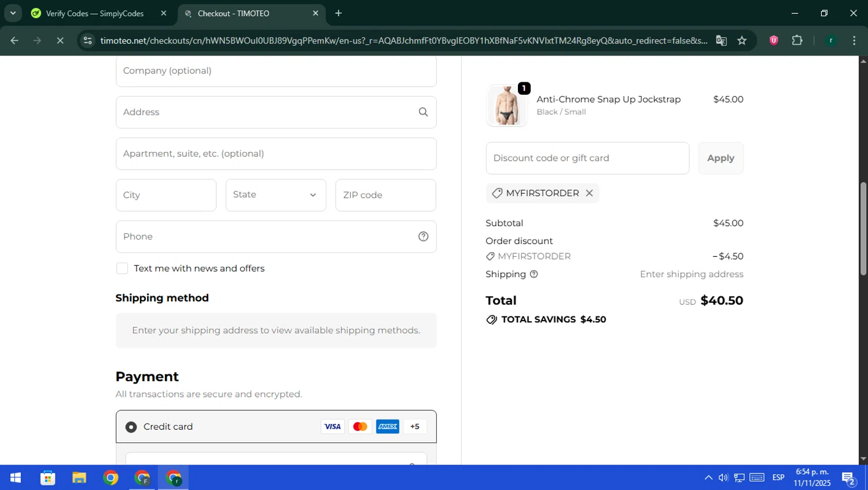Bookmark this page with star icon
The width and height of the screenshot is (868, 490).
(742, 40)
